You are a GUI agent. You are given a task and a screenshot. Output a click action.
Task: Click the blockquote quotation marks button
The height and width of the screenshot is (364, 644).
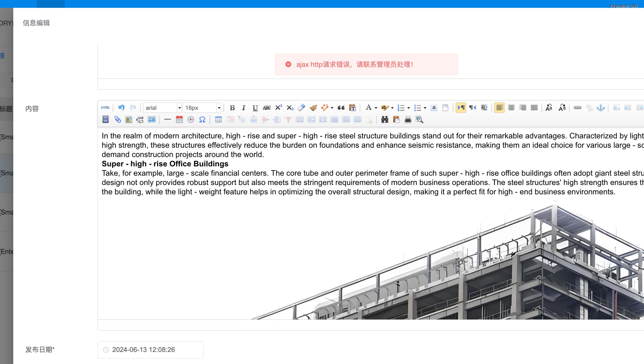point(341,108)
